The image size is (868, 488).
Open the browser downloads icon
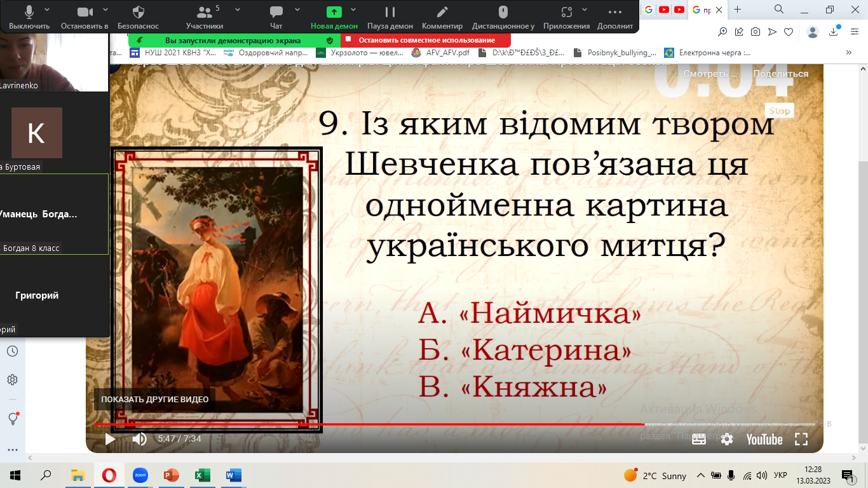click(835, 32)
